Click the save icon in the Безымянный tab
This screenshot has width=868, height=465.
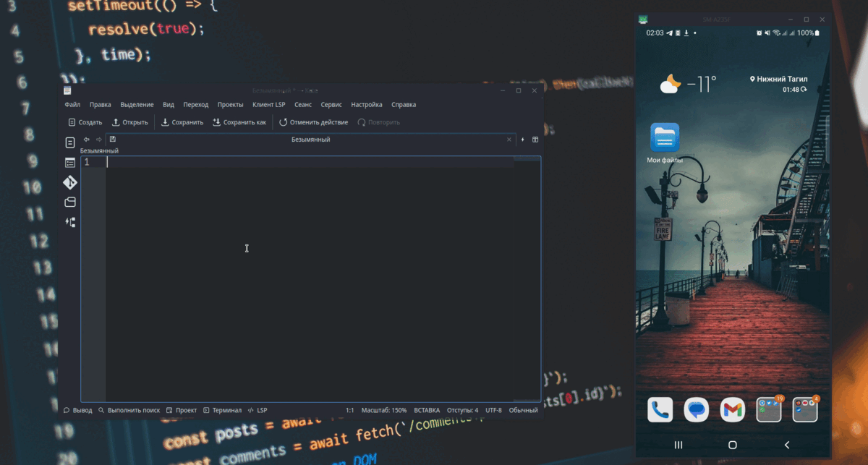point(113,140)
